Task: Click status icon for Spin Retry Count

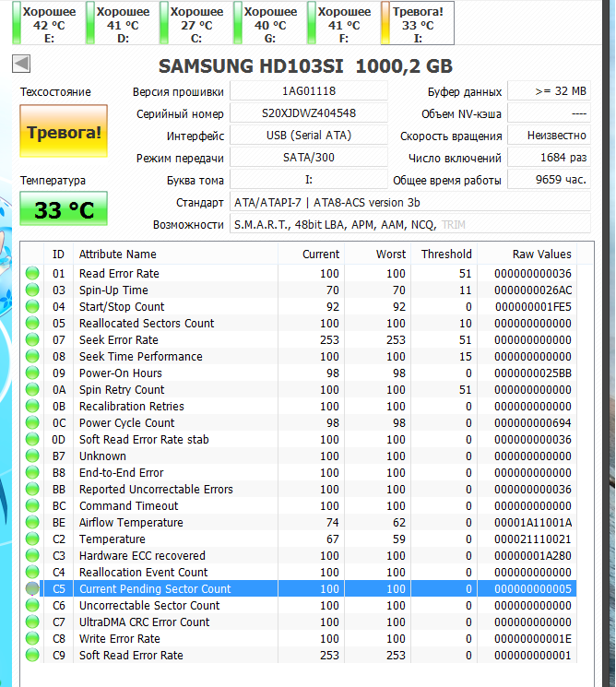Action: click(32, 389)
